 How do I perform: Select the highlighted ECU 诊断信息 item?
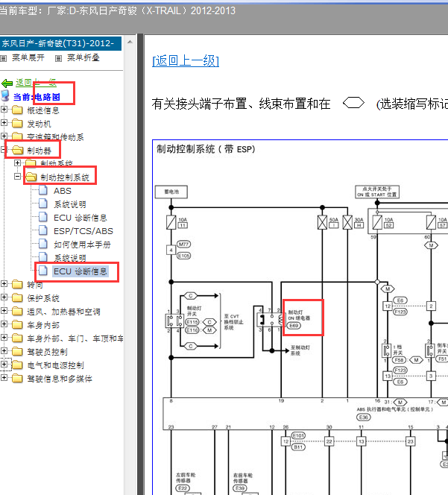(81, 271)
